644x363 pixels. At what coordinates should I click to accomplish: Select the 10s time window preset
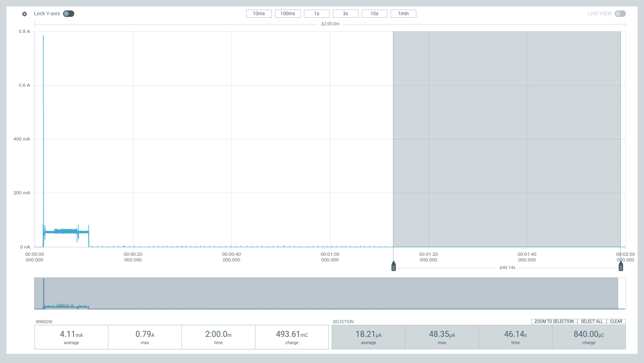click(x=374, y=13)
